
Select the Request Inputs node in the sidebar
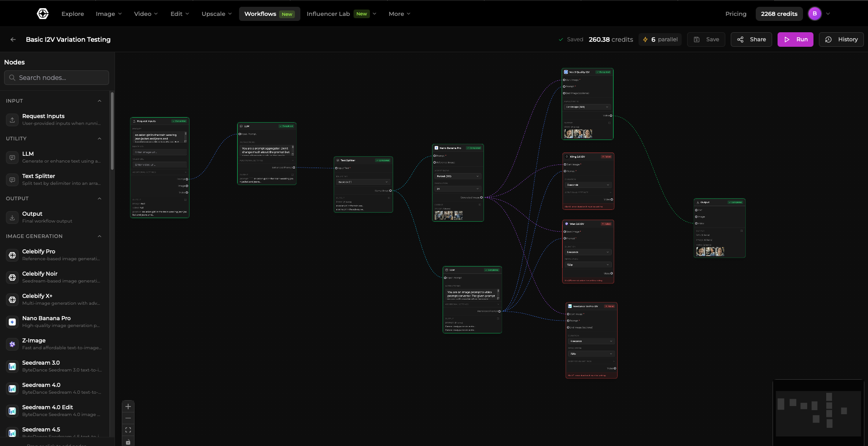[12, 119]
